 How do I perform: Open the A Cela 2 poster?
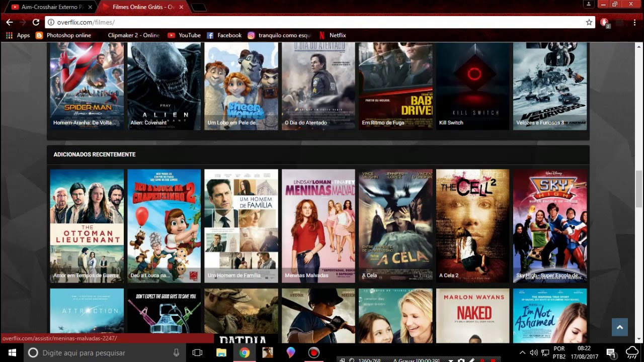[472, 226]
